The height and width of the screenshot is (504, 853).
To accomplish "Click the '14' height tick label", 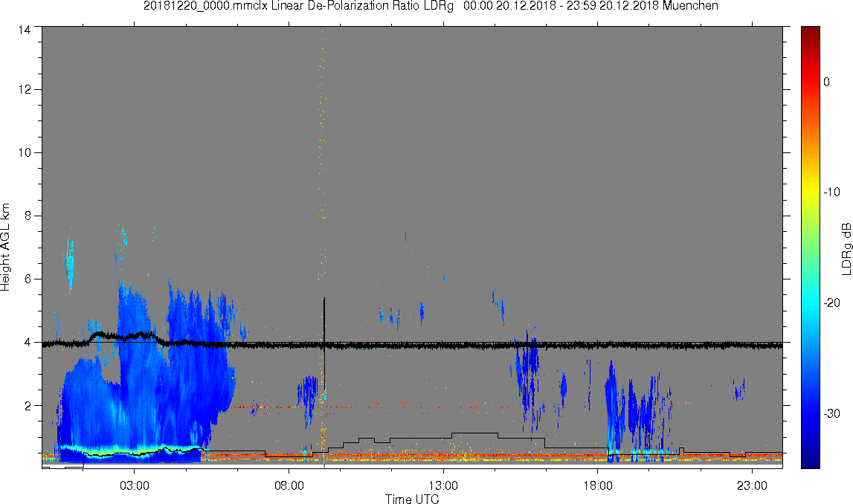I will click(x=25, y=30).
